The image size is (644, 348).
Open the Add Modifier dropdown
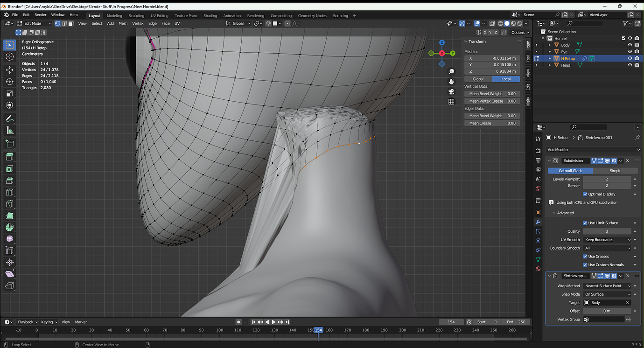[593, 150]
